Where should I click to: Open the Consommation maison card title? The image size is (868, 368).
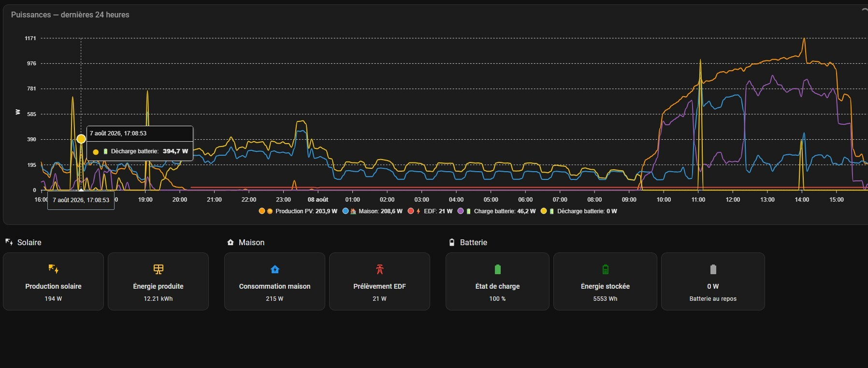pos(275,286)
